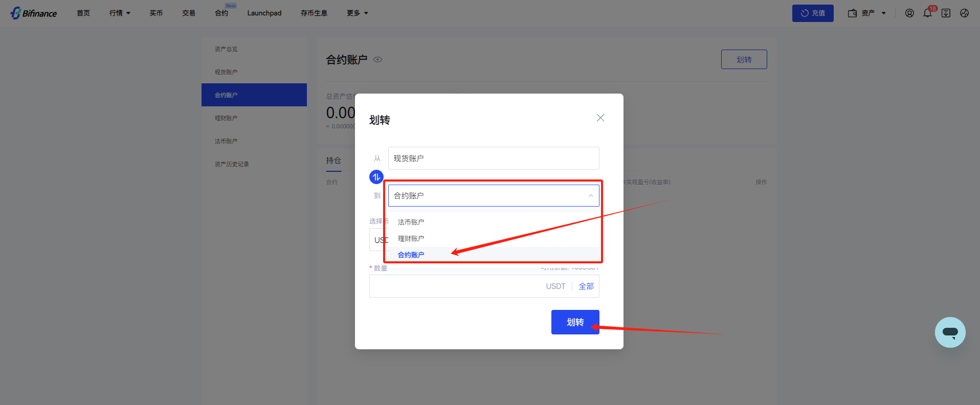
Task: Click the Bifinance logo
Action: (x=34, y=13)
